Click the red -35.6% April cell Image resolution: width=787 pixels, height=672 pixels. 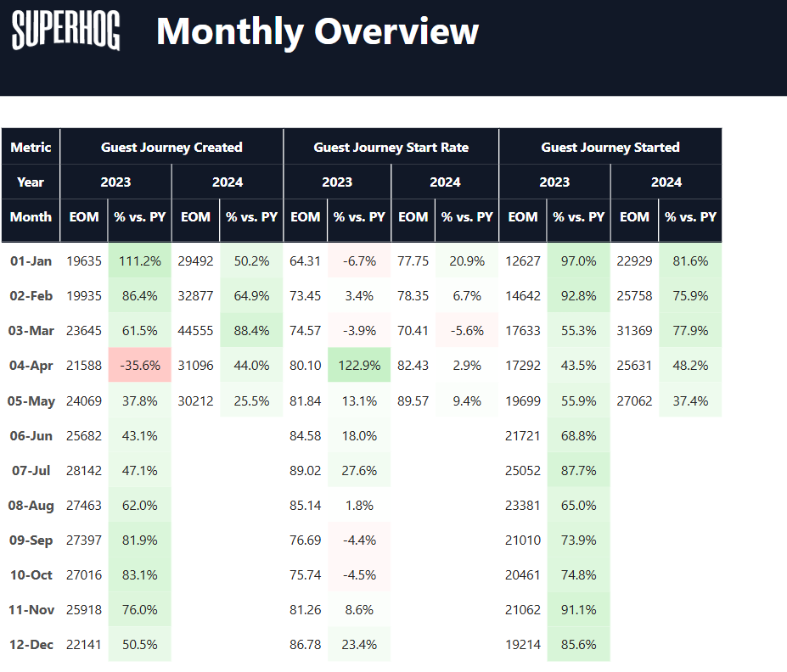[139, 366]
